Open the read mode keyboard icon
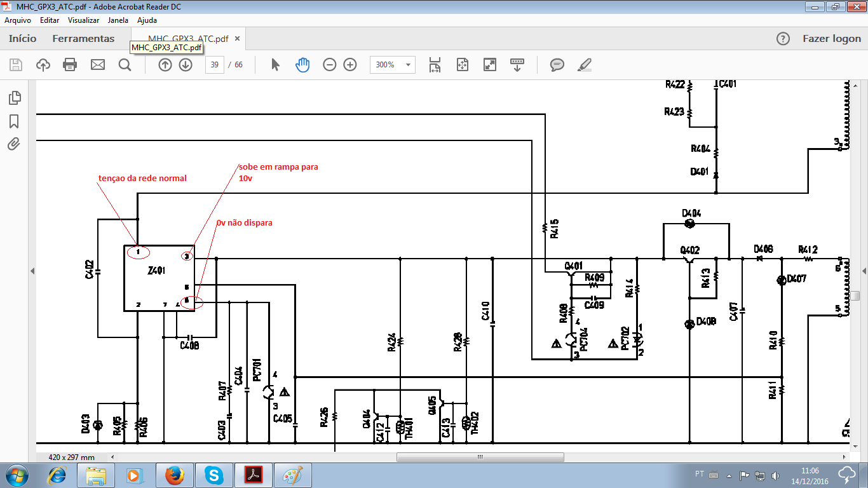Image resolution: width=868 pixels, height=488 pixels. 517,65
